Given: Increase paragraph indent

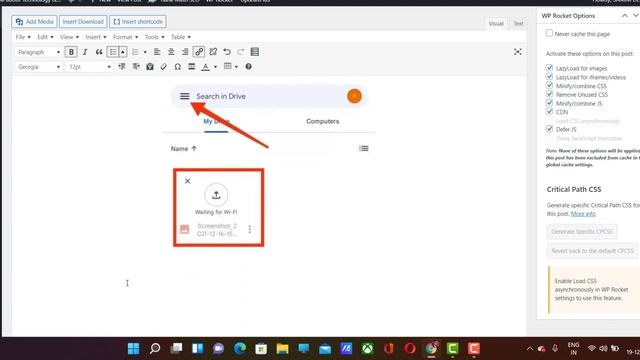Looking at the screenshot, I should [x=136, y=67].
